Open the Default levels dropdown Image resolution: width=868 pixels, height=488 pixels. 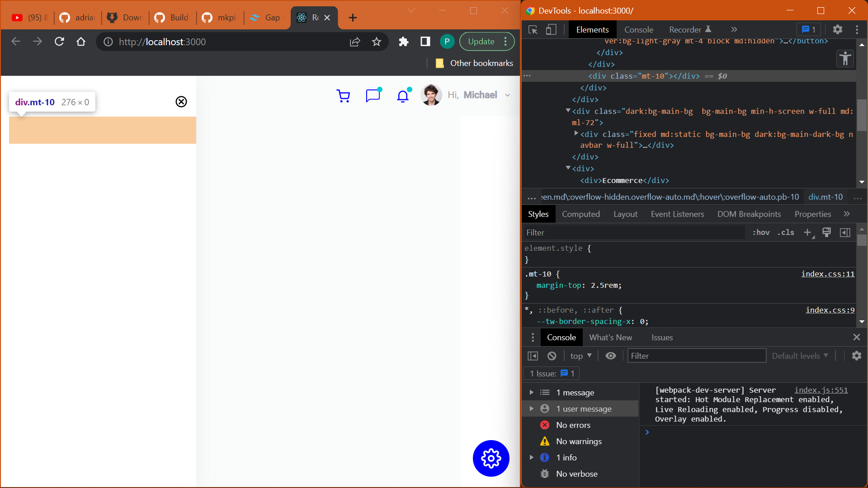pos(800,356)
